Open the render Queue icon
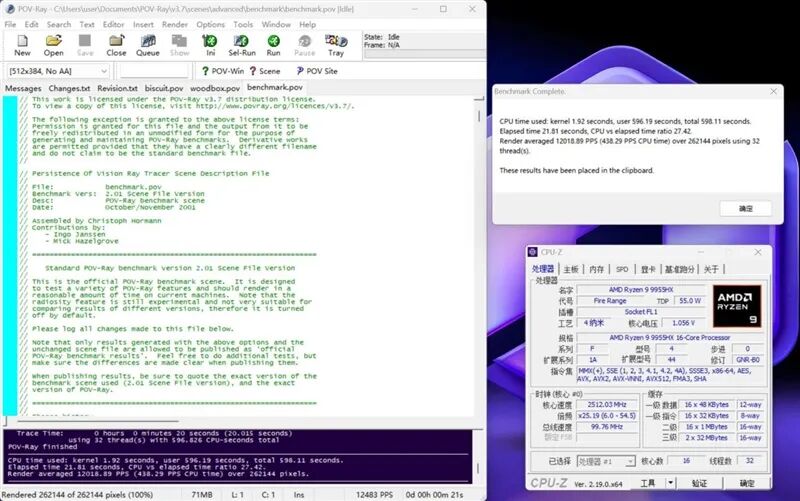The width and height of the screenshot is (800, 501). (x=148, y=45)
